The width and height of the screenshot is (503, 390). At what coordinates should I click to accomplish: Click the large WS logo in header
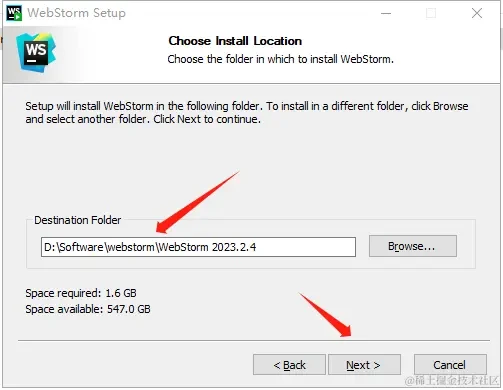tap(36, 52)
